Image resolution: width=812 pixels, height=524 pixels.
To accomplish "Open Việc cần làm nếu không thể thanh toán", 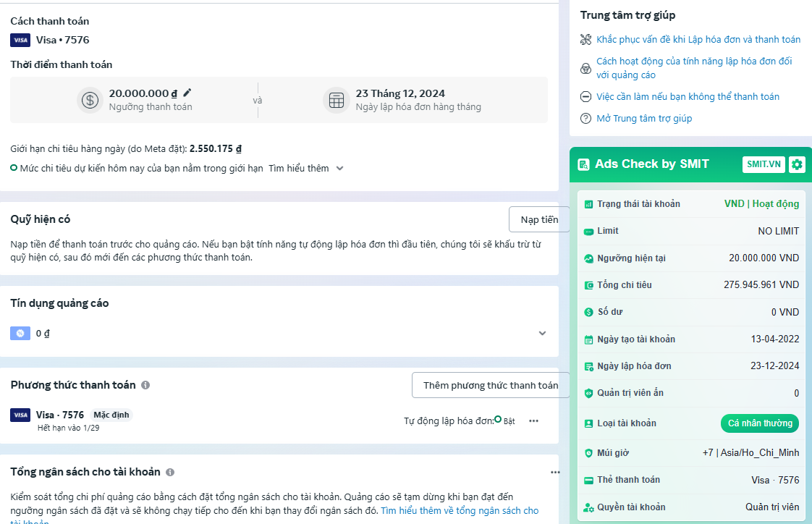I will 688,96.
